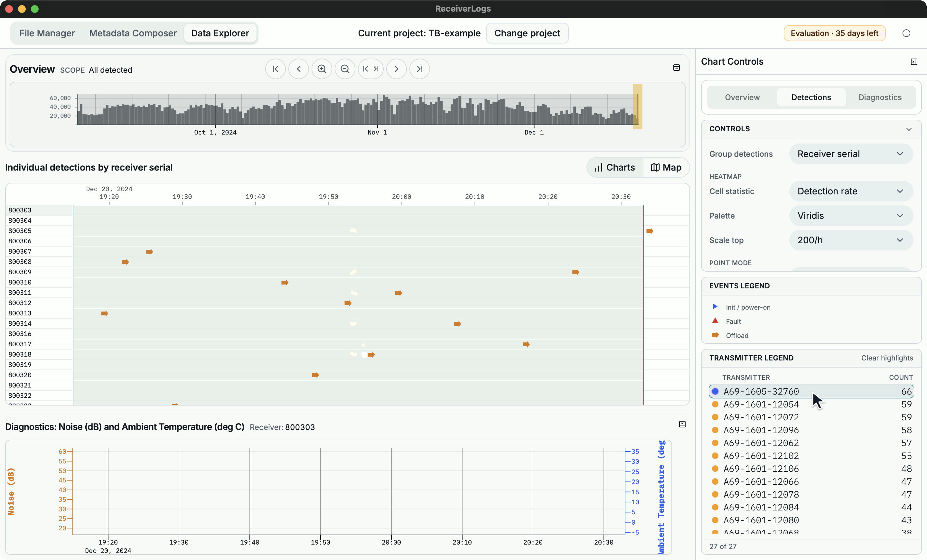Click the Init / power-on legend icon
927x560 pixels.
(715, 307)
